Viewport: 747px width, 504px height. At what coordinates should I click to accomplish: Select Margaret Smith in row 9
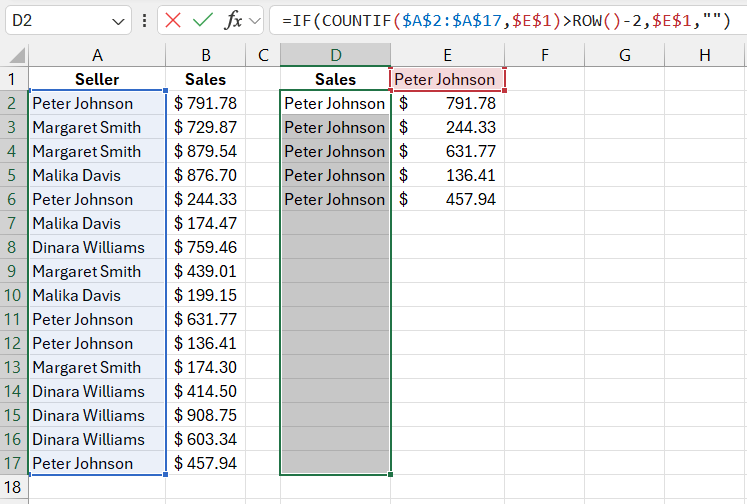[x=97, y=271]
